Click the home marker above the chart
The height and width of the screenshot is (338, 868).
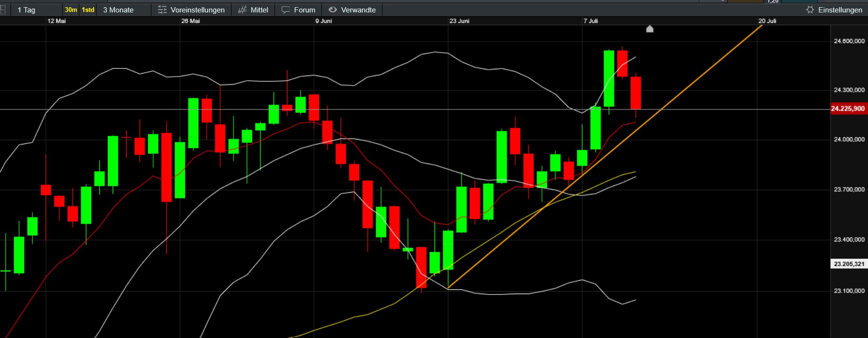click(x=650, y=29)
